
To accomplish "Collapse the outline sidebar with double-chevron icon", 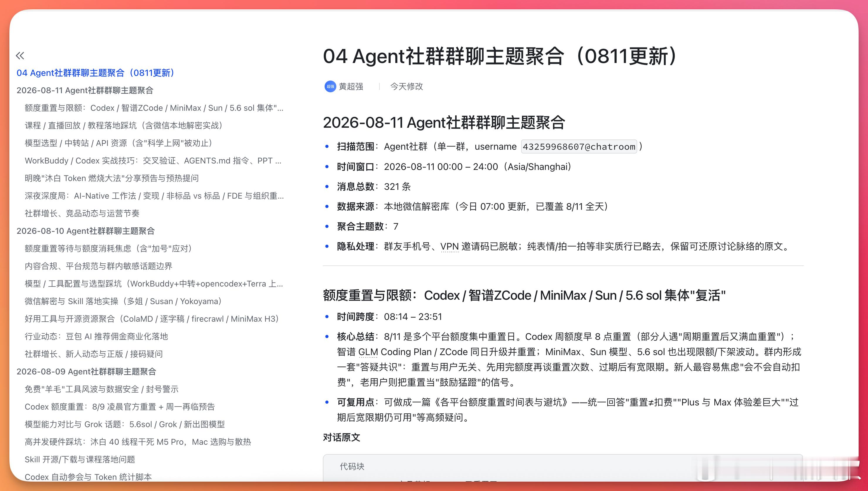I will tap(20, 55).
